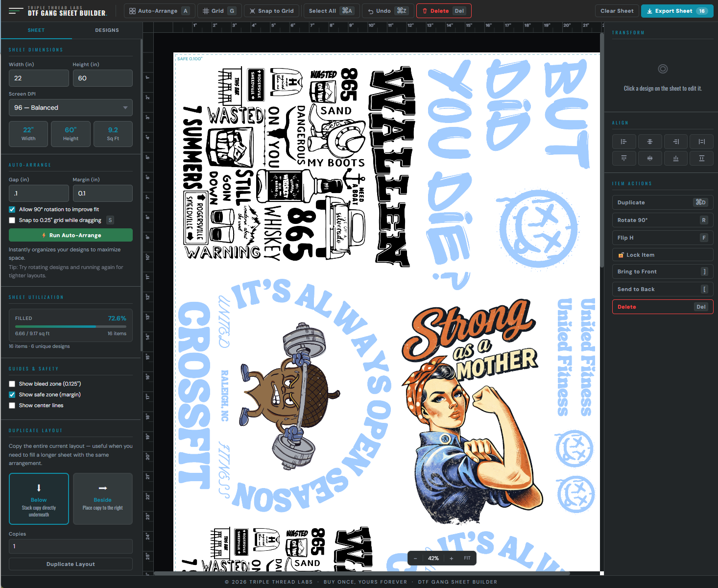This screenshot has height=588, width=718.
Task: Click the Margin (in) input field
Action: pos(102,194)
